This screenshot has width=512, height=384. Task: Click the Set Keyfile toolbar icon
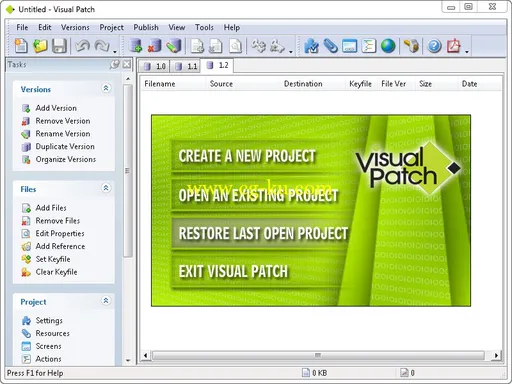coord(258,46)
